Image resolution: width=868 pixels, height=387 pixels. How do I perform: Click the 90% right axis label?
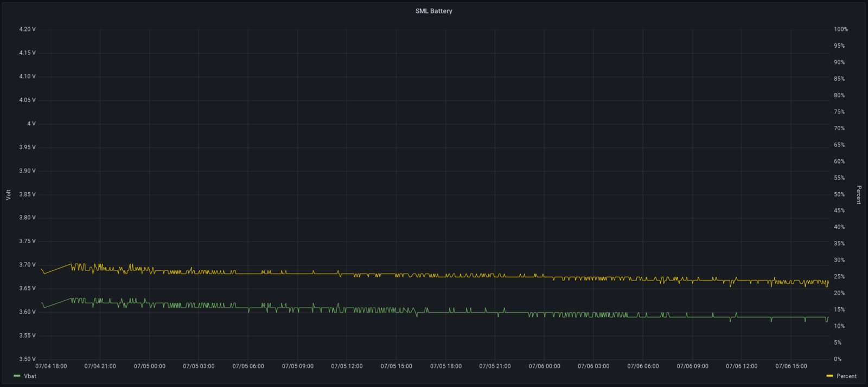pyautogui.click(x=839, y=62)
